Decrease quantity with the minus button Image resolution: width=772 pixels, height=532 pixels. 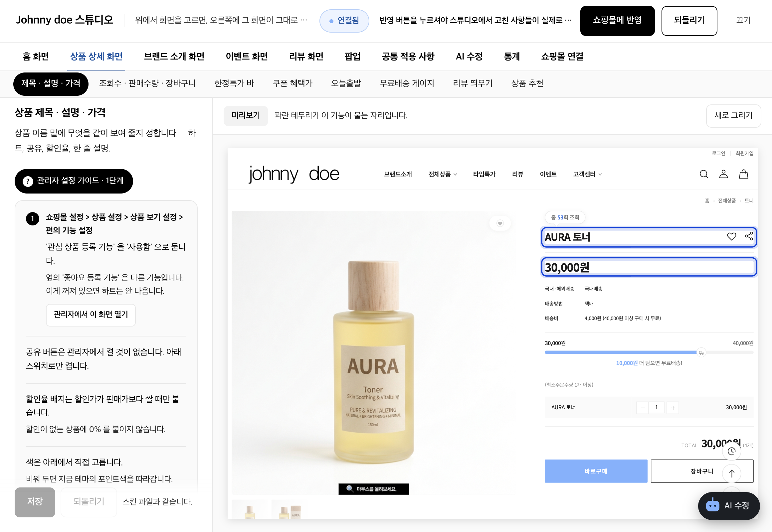tap(642, 408)
